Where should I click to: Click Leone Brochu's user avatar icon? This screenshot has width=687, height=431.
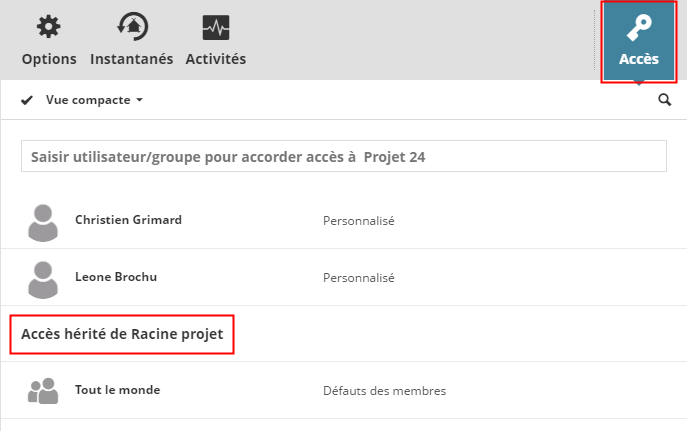pos(43,279)
